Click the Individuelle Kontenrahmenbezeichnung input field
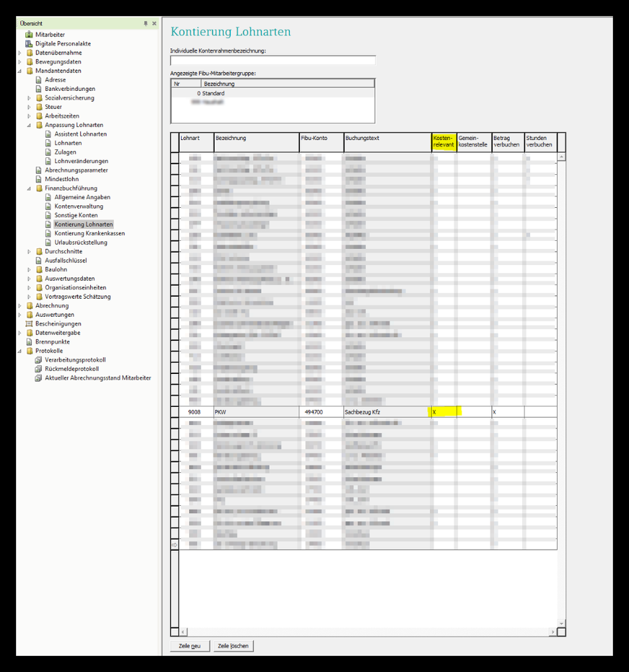Viewport: 629px width, 672px height. pos(273,60)
